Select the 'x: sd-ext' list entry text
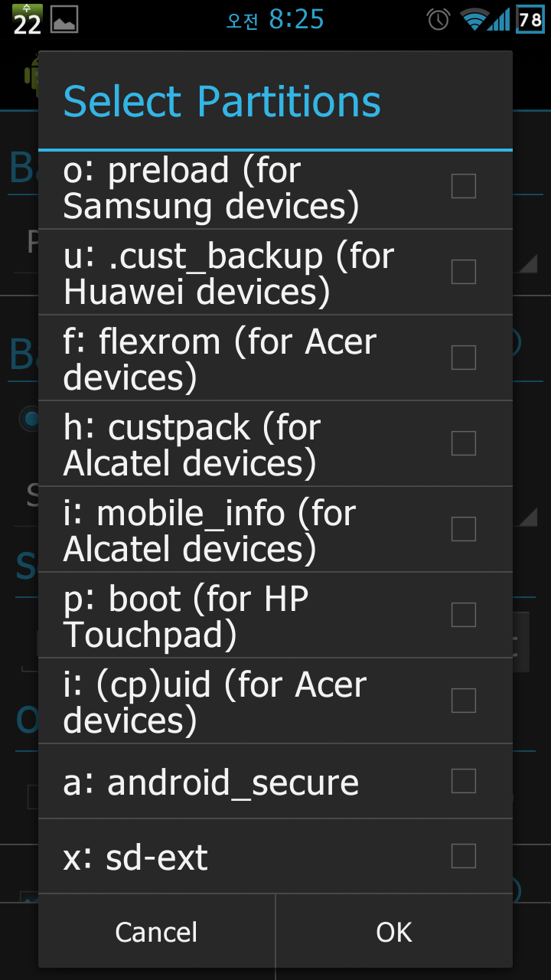Viewport: 551px width, 980px height. [135, 857]
